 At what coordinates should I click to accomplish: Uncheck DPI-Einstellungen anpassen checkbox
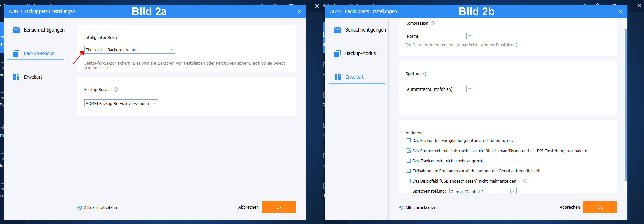pyautogui.click(x=408, y=151)
